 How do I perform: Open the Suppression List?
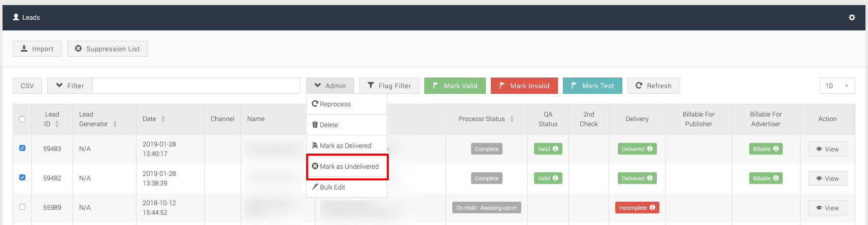point(108,49)
